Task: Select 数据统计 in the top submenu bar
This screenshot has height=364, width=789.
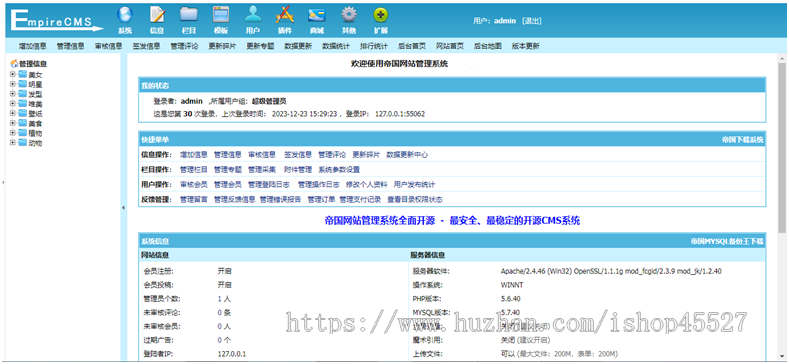Action: pos(336,46)
